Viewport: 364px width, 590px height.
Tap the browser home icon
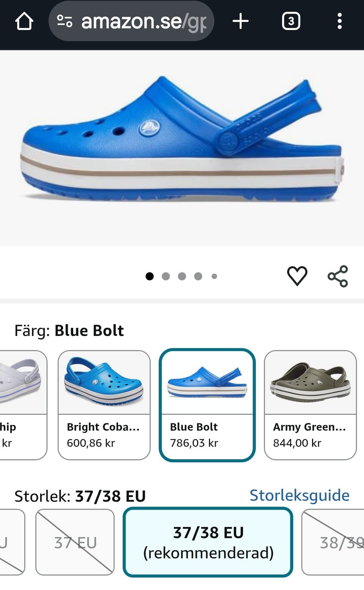click(x=24, y=21)
